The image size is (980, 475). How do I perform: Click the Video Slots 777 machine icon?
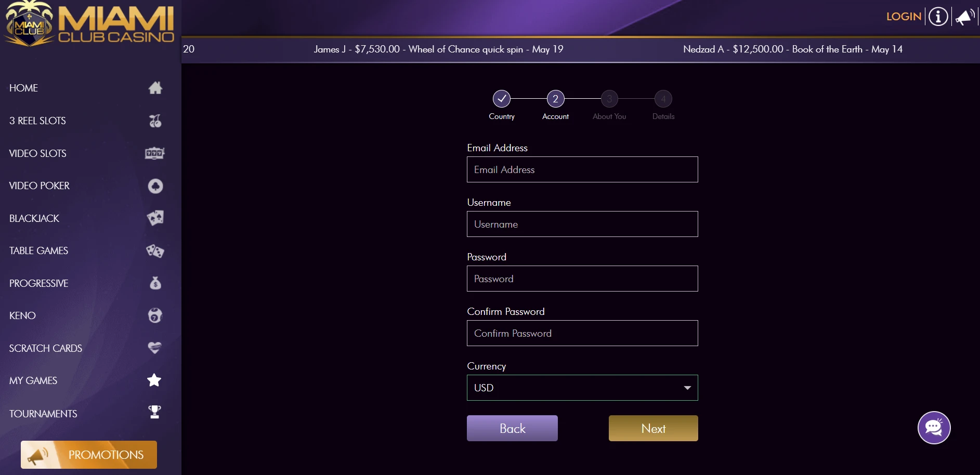click(x=154, y=153)
